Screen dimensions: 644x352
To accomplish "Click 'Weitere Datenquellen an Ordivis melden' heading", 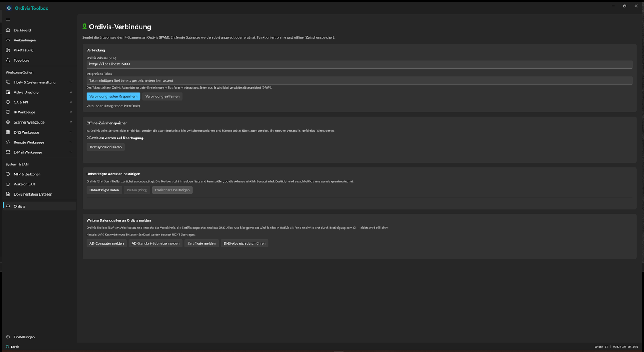I will [x=119, y=220].
